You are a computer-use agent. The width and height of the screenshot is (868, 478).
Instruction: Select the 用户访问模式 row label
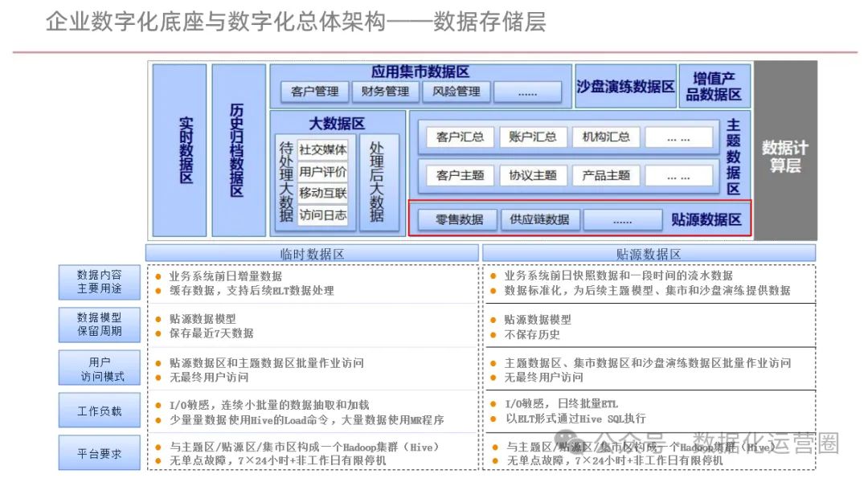point(100,367)
